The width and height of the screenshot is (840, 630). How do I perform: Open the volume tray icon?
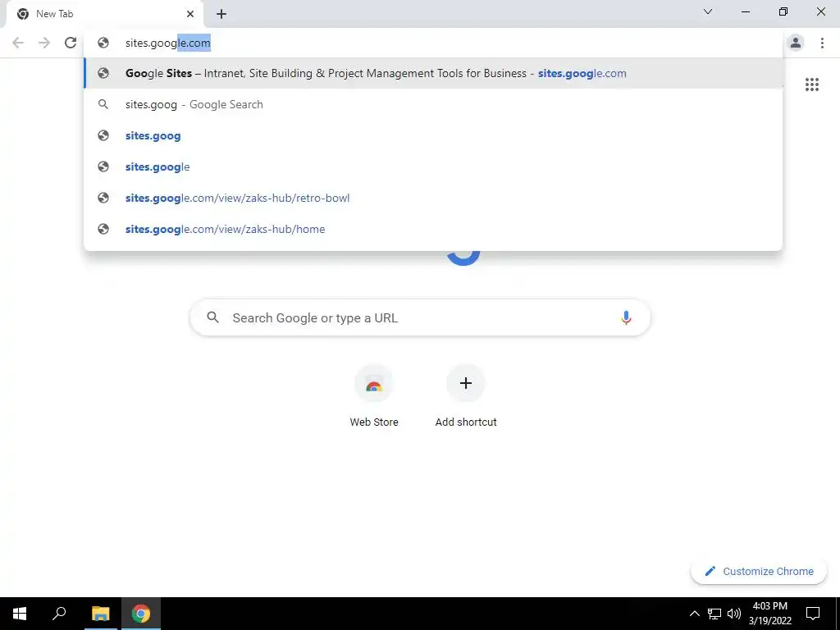tap(734, 614)
